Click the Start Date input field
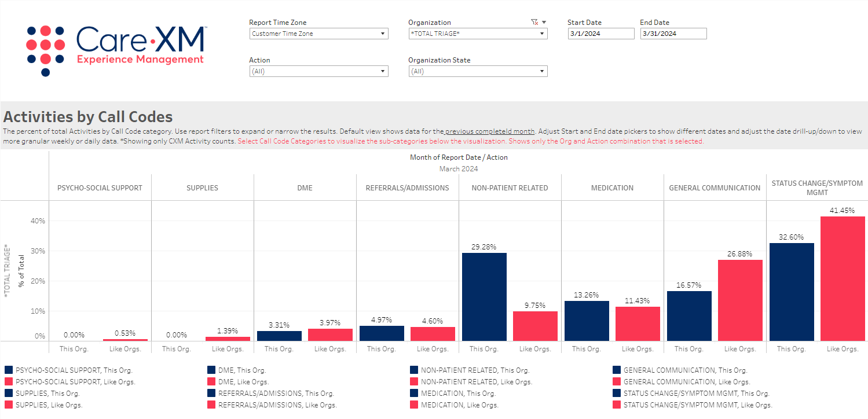868x419 pixels. [601, 34]
